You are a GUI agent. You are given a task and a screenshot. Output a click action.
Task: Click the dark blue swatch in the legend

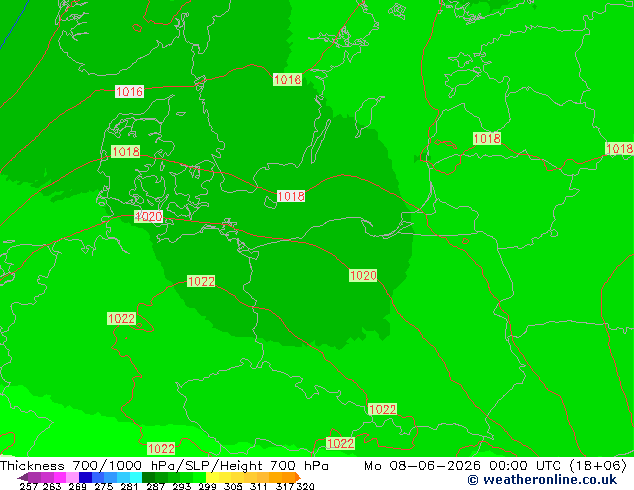(85, 477)
